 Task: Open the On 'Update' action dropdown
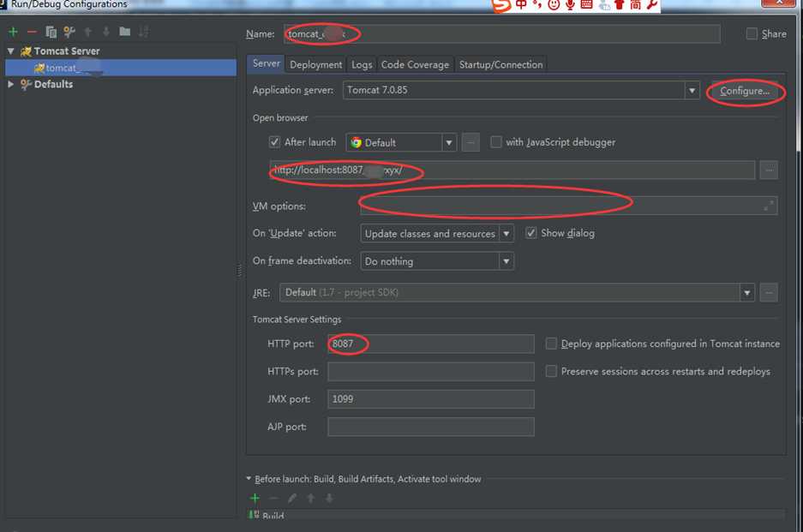click(506, 234)
